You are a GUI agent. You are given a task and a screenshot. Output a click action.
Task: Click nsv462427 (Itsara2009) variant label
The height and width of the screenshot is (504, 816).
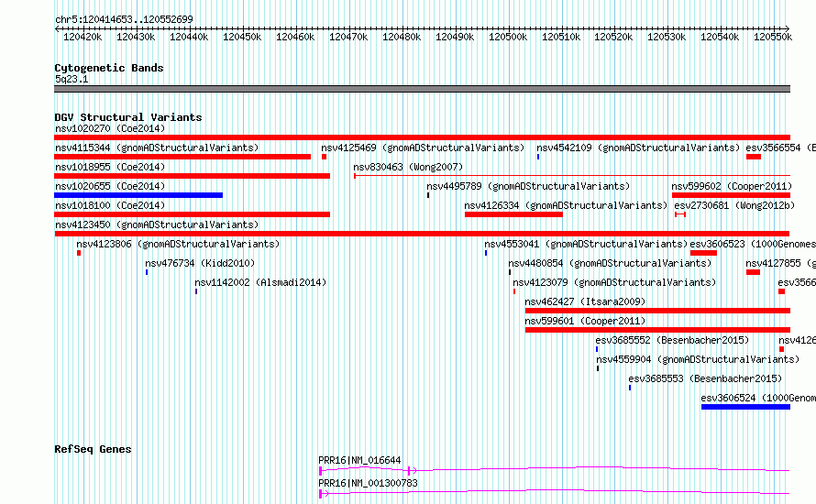click(585, 301)
